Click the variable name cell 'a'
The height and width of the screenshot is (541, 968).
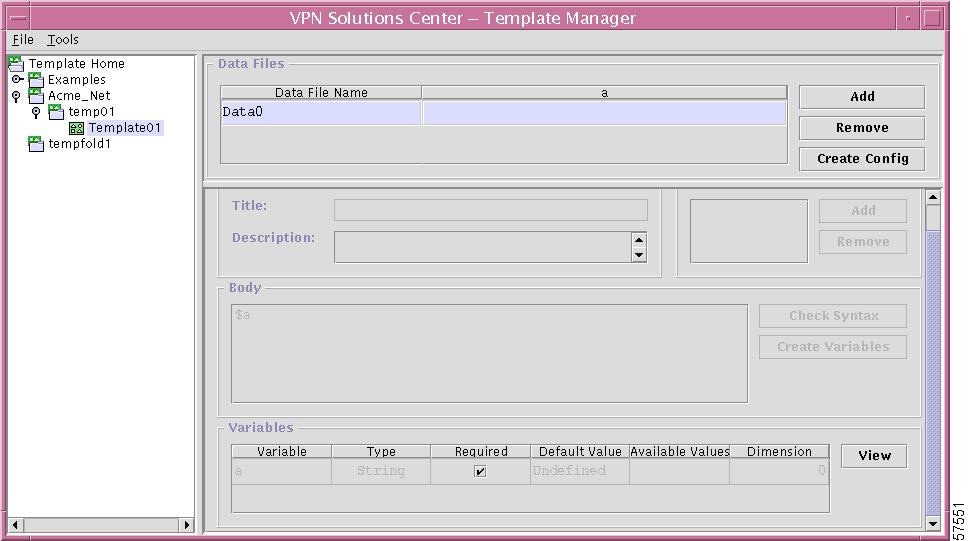(x=282, y=471)
